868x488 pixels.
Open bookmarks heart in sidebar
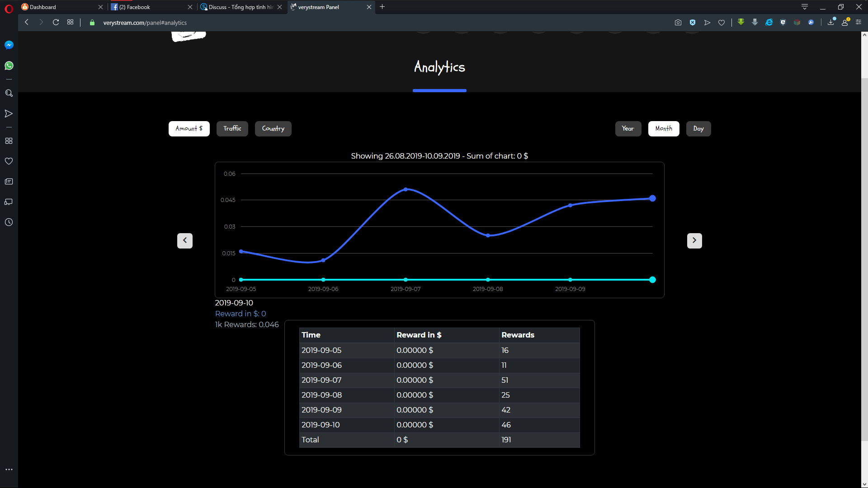point(9,161)
